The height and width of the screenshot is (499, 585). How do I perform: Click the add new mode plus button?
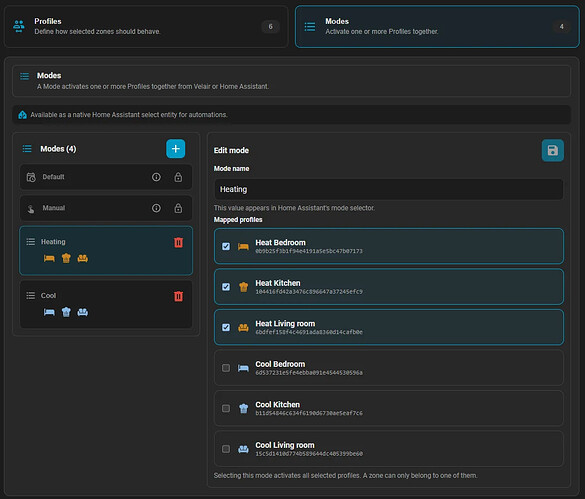[x=175, y=149]
